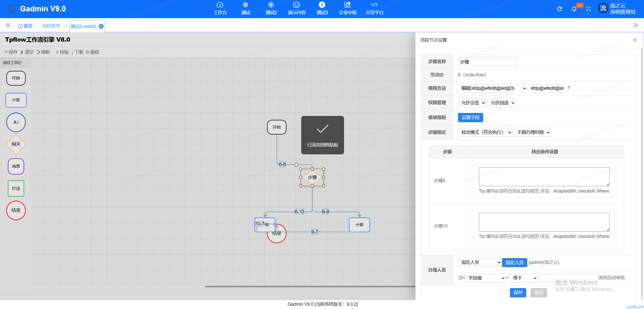Open the 不限办理时限 time limit dropdown
644x309 pixels.
(x=532, y=132)
